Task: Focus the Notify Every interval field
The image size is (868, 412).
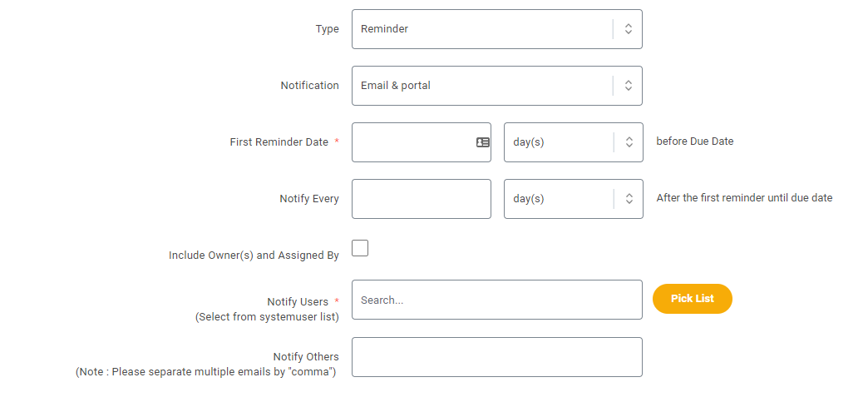Action: coord(422,199)
